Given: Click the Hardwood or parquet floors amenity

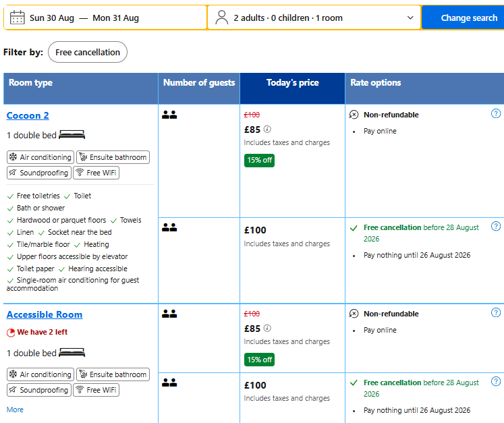Looking at the screenshot, I should coord(61,220).
